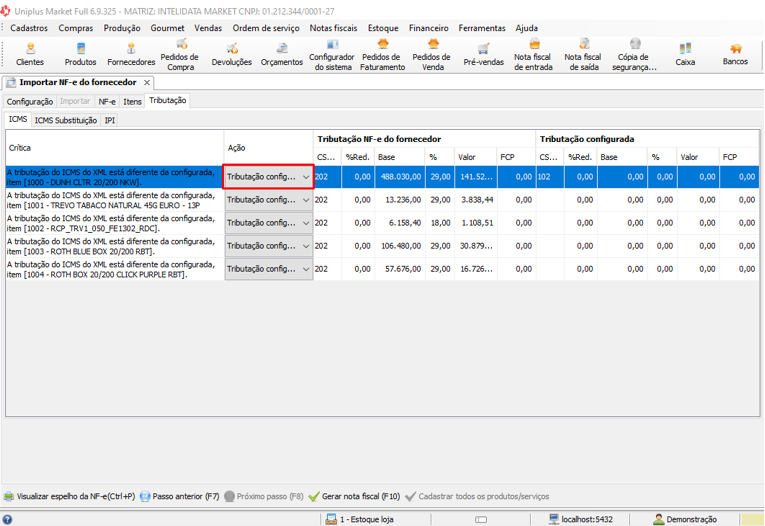The image size is (765, 526).
Task: Open the Estoque menu
Action: click(x=383, y=28)
